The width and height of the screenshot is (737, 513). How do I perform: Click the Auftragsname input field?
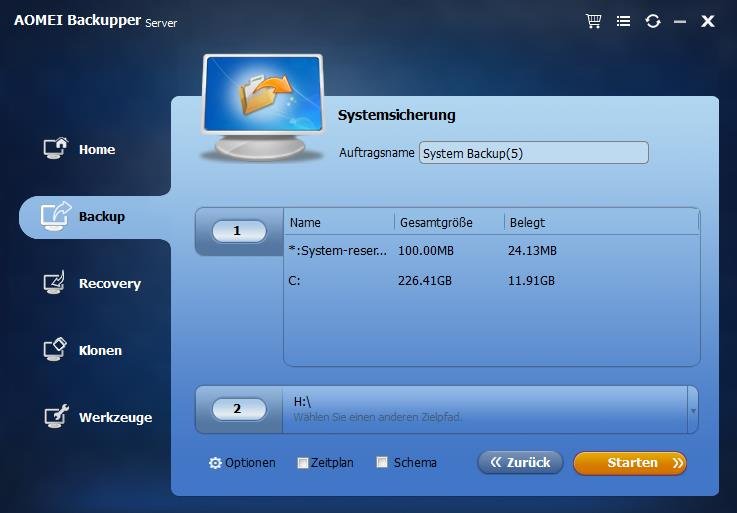[x=533, y=153]
